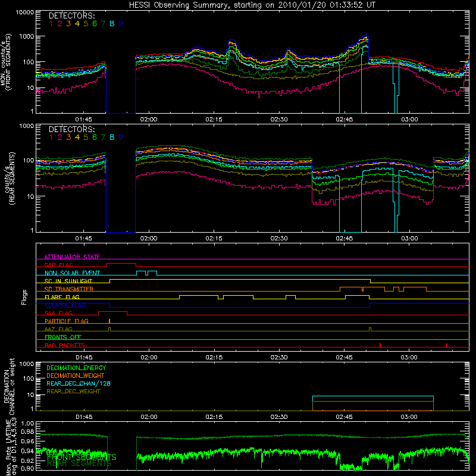Click 'FRONT SEGMENTS' label in livetime panel
This screenshot has height=476, width=476.
(x=82, y=457)
